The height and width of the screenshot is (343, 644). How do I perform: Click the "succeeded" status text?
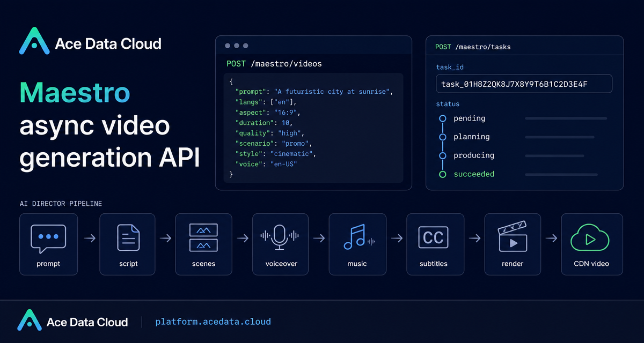click(474, 174)
